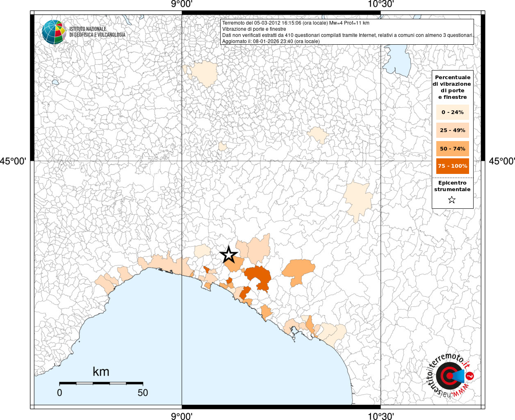Click the legend's epicenter star symbol
The image size is (515, 420).
pos(452,200)
